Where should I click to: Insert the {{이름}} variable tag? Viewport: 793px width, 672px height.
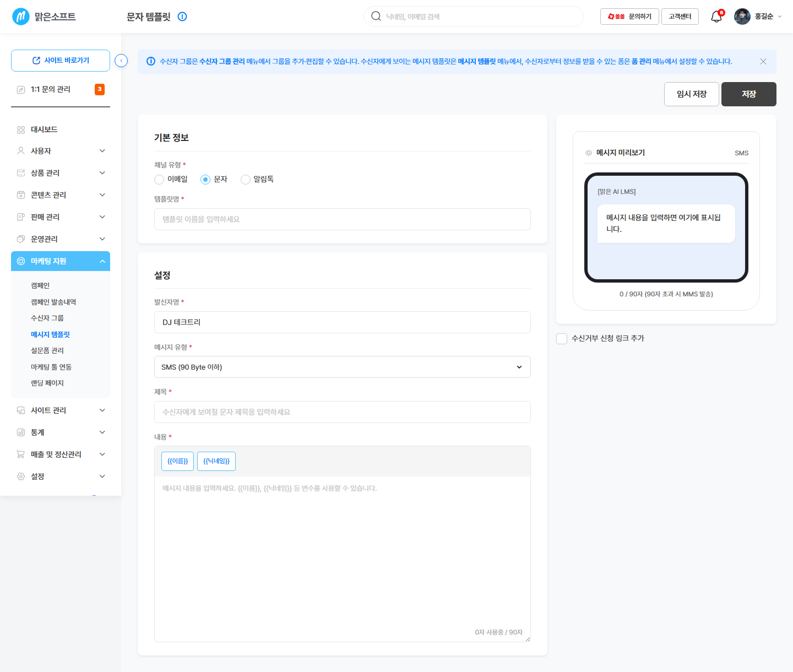click(178, 461)
